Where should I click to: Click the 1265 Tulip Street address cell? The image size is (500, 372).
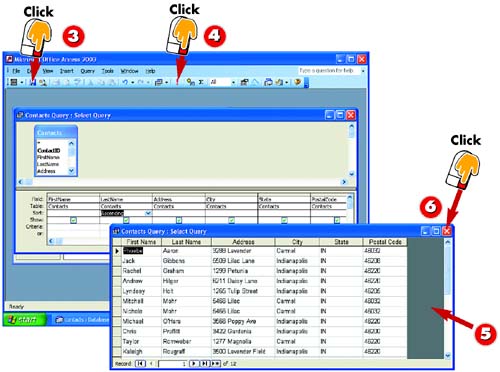[243, 291]
